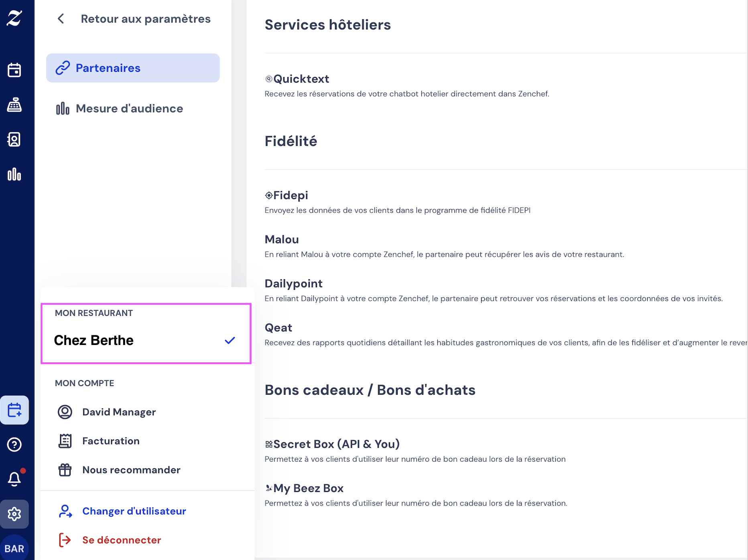Viewport: 748px width, 560px height.
Task: Click Bons cadeaux / Bons d'achats heading
Action: [370, 390]
